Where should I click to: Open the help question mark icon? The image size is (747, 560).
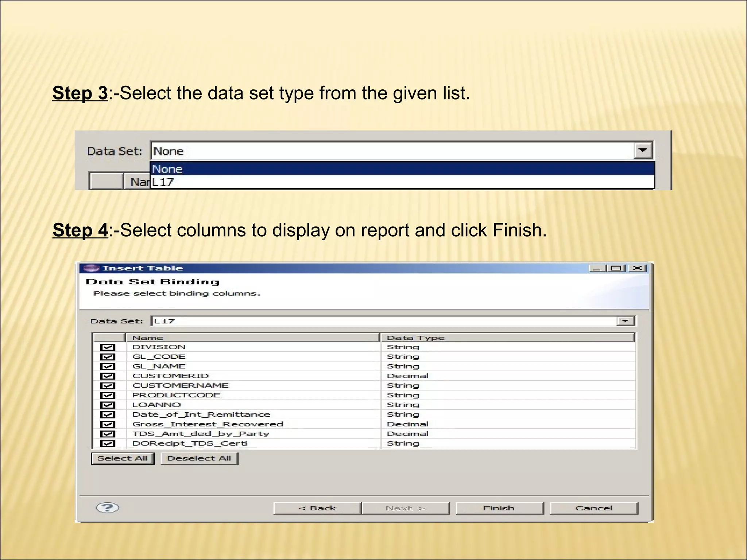click(107, 507)
